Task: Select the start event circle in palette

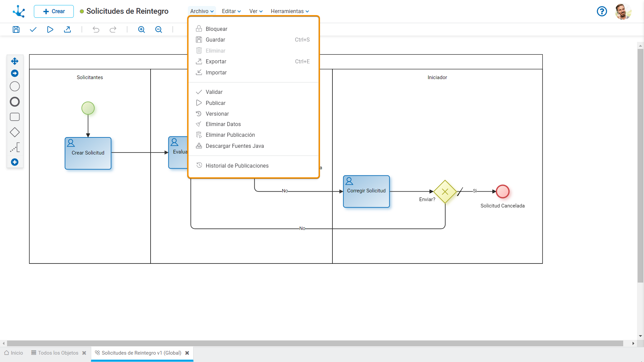Action: click(x=15, y=86)
